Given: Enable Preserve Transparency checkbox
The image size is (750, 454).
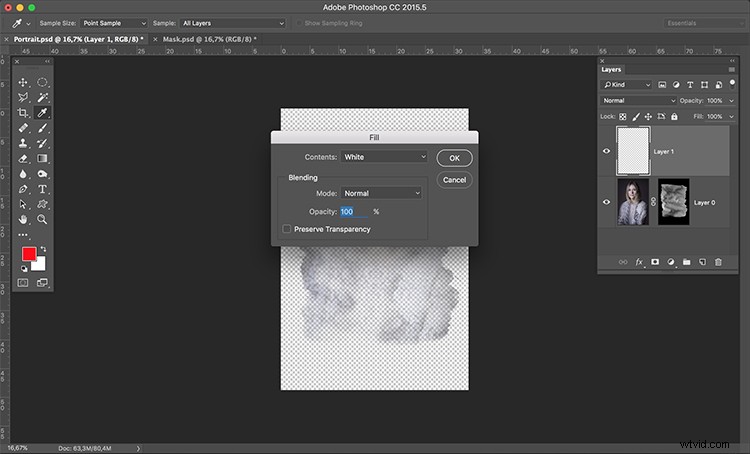Looking at the screenshot, I should [287, 229].
